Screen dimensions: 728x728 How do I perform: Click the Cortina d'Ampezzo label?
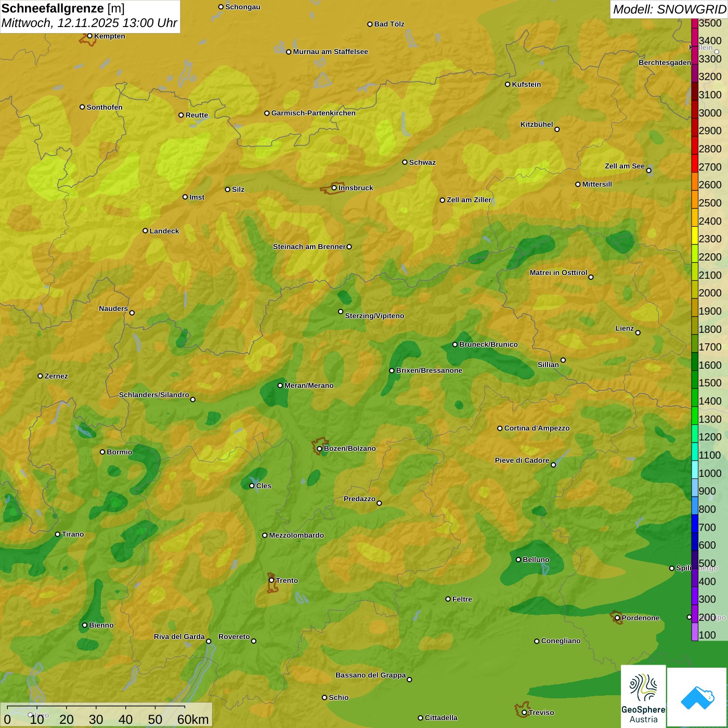(537, 428)
